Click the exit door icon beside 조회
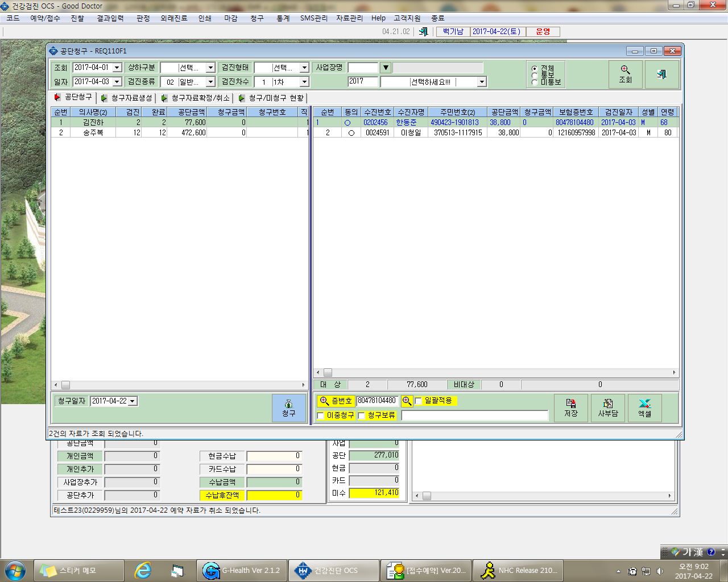Image resolution: width=728 pixels, height=582 pixels. (662, 74)
